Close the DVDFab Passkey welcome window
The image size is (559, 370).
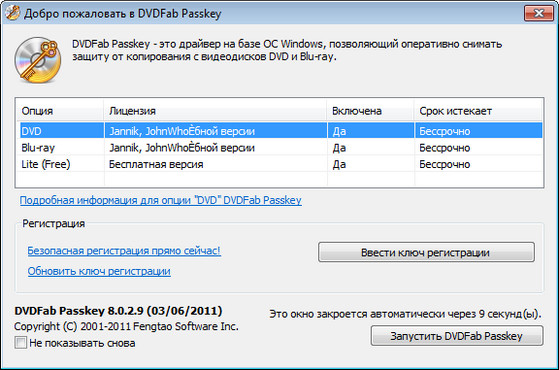tap(539, 13)
